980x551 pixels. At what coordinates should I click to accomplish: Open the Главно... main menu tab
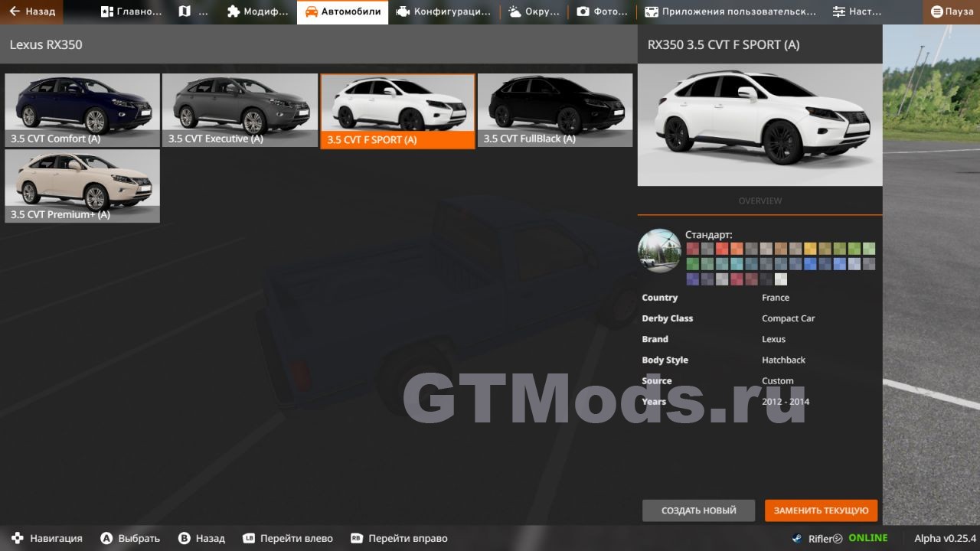pos(132,11)
